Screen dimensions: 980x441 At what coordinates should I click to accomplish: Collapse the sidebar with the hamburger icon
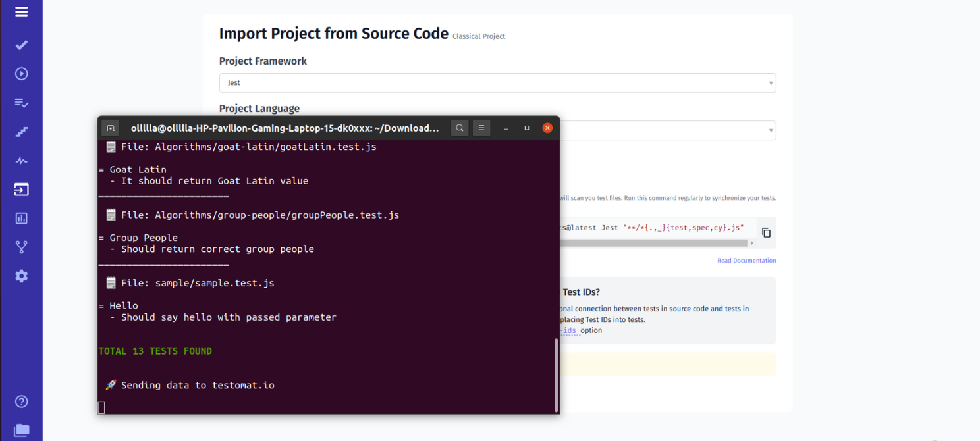(20, 11)
